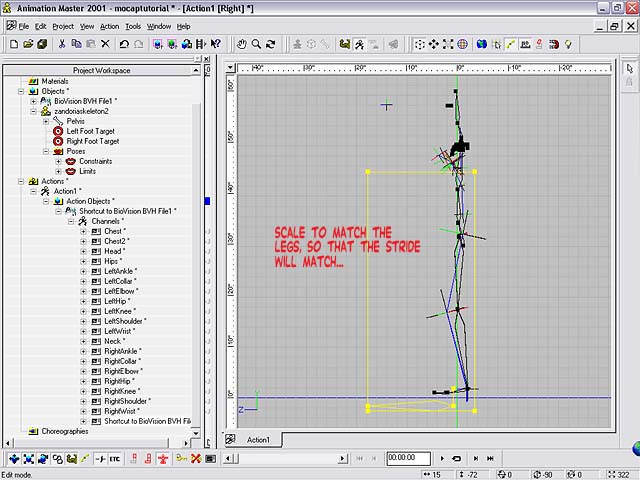Click the red X delete icon in bottom toolbar
The height and width of the screenshot is (480, 640).
tap(196, 459)
